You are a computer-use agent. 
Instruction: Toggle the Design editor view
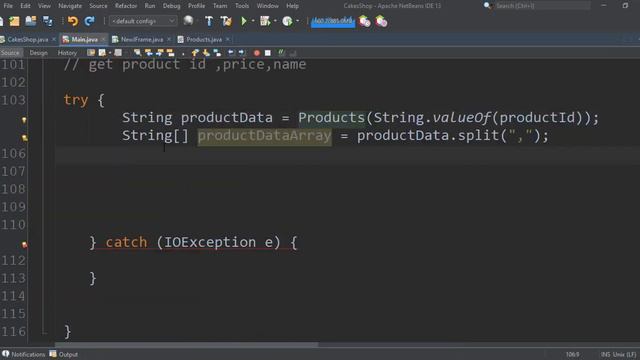tap(38, 53)
